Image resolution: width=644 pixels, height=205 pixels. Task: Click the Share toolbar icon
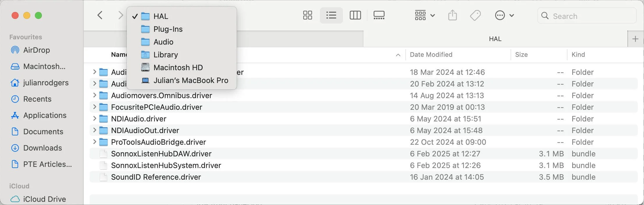click(452, 15)
